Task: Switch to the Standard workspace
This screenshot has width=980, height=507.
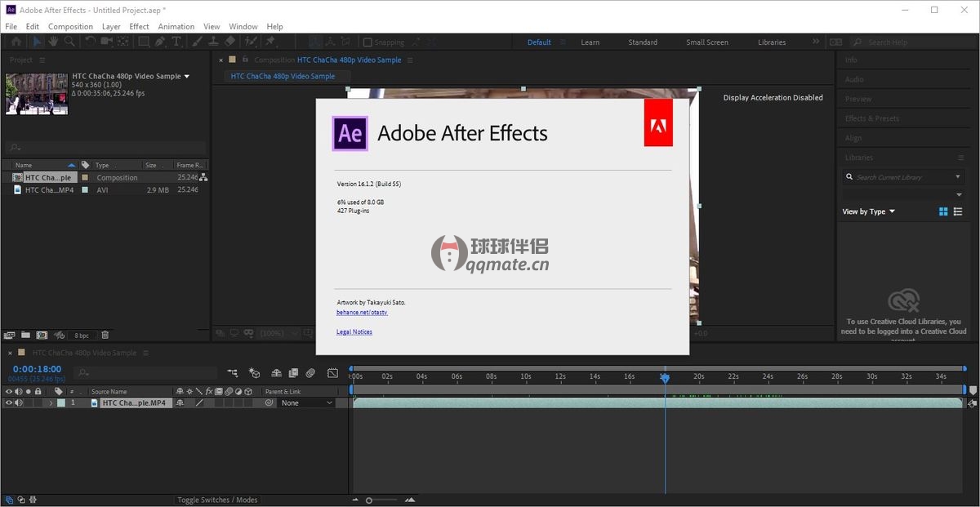Action: tap(643, 42)
